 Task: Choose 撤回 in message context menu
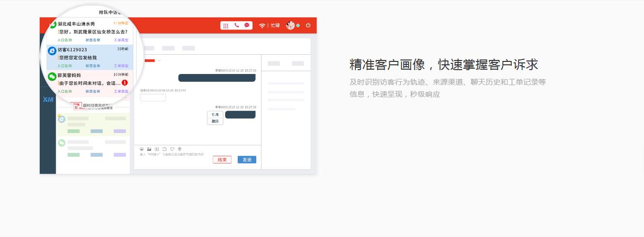tap(215, 121)
